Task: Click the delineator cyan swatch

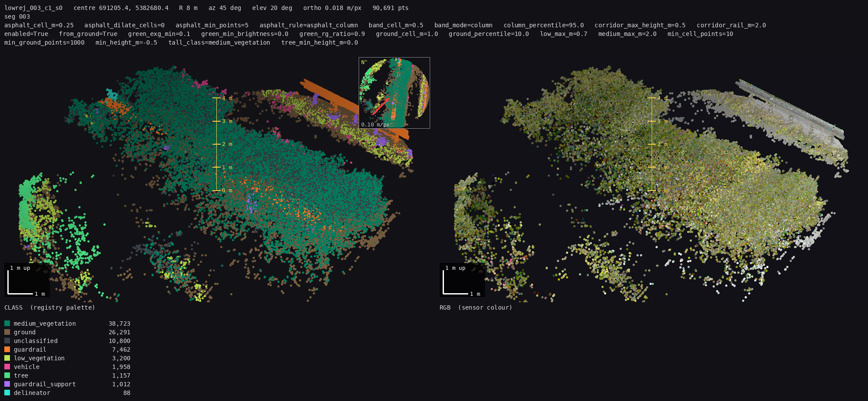Action: [x=7, y=393]
